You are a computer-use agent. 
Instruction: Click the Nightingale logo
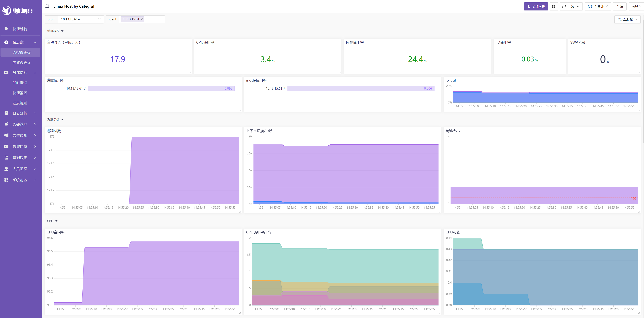(x=17, y=10)
